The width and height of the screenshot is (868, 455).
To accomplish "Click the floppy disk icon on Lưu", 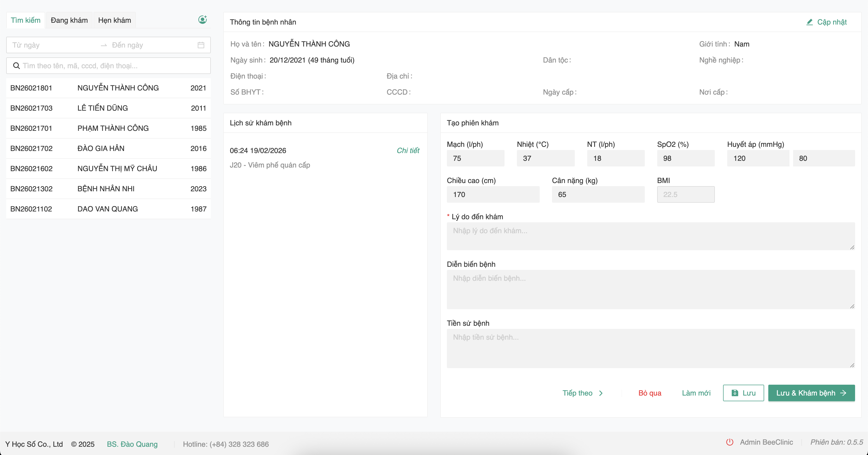I will (x=735, y=393).
